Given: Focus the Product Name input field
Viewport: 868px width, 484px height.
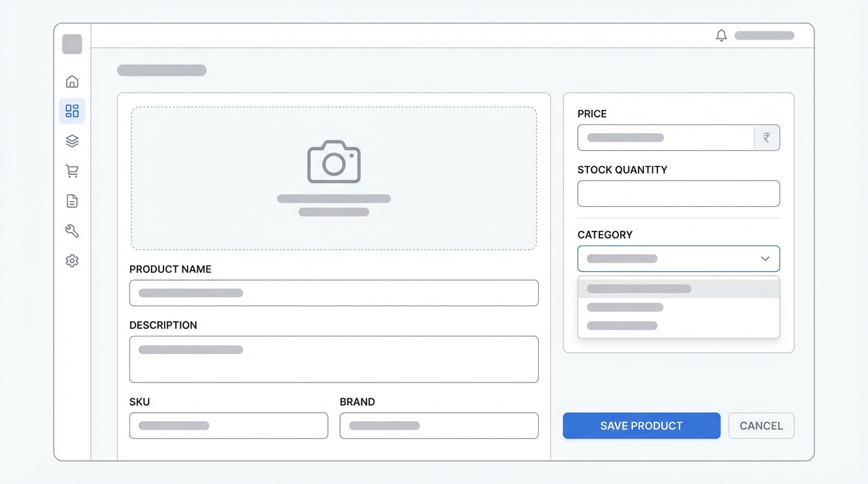Looking at the screenshot, I should (334, 293).
